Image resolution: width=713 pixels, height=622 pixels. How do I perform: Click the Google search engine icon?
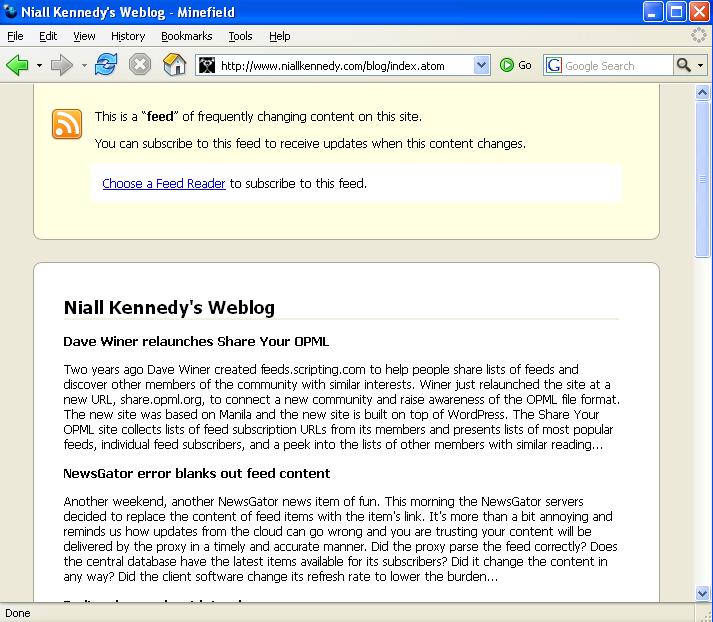coord(553,65)
